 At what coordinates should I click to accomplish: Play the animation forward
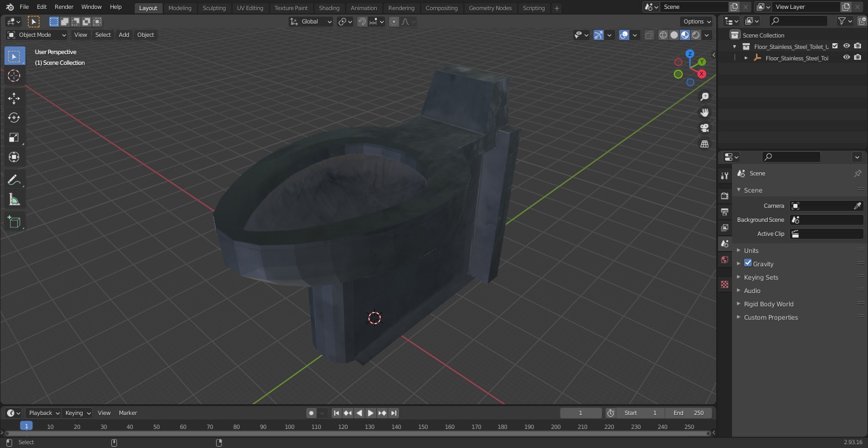tap(370, 413)
